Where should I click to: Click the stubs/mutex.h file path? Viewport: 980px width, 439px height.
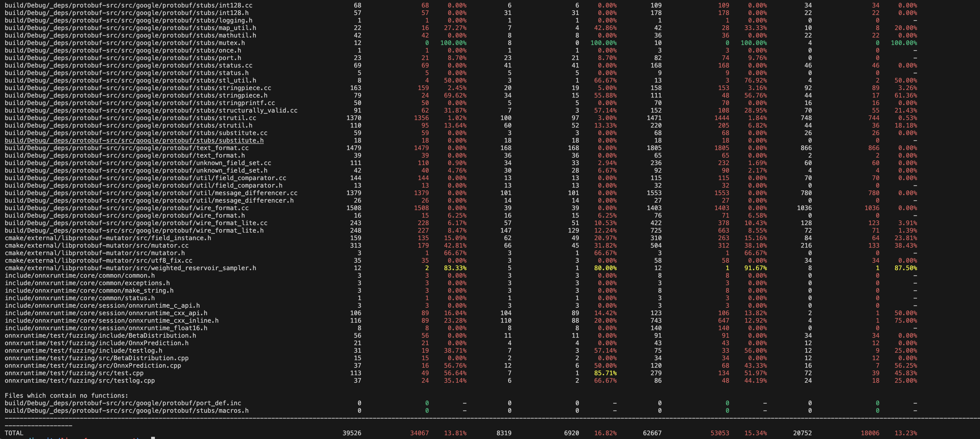click(x=125, y=43)
